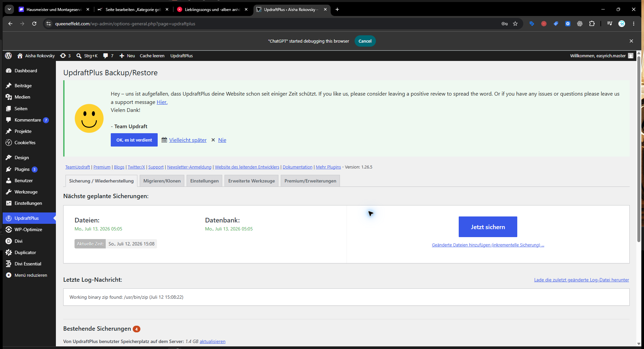Click the Neu plus icon
This screenshot has height=349, width=644.
coord(122,56)
